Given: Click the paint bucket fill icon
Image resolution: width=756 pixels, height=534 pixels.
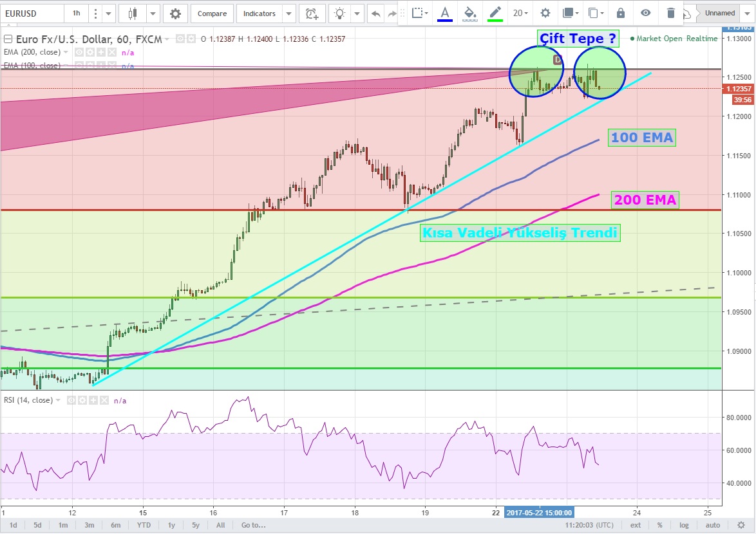Looking at the screenshot, I should (x=470, y=13).
